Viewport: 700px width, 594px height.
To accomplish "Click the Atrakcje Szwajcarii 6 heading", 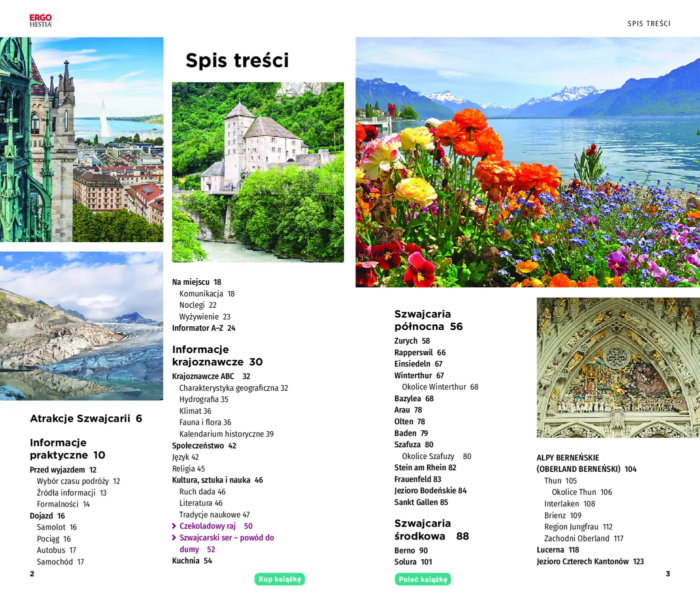I will click(86, 418).
